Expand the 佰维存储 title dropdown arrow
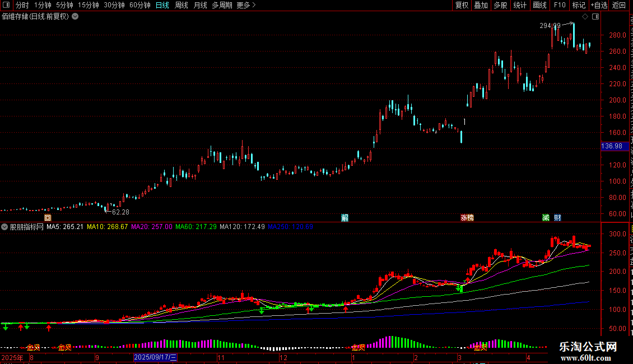Image resolution: width=633 pixels, height=364 pixels. [x=75, y=17]
